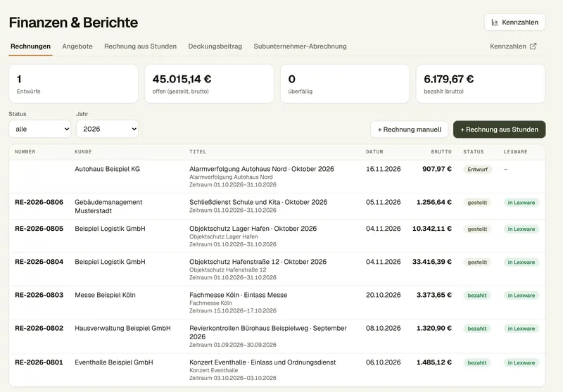
Task: Click customer Messe Beispiel Köln
Action: 105,295
